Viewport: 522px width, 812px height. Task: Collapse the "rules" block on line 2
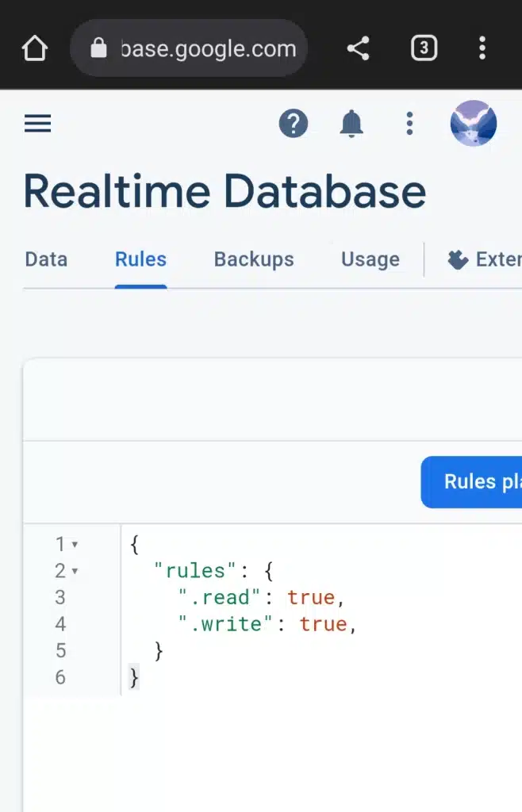pyautogui.click(x=75, y=571)
